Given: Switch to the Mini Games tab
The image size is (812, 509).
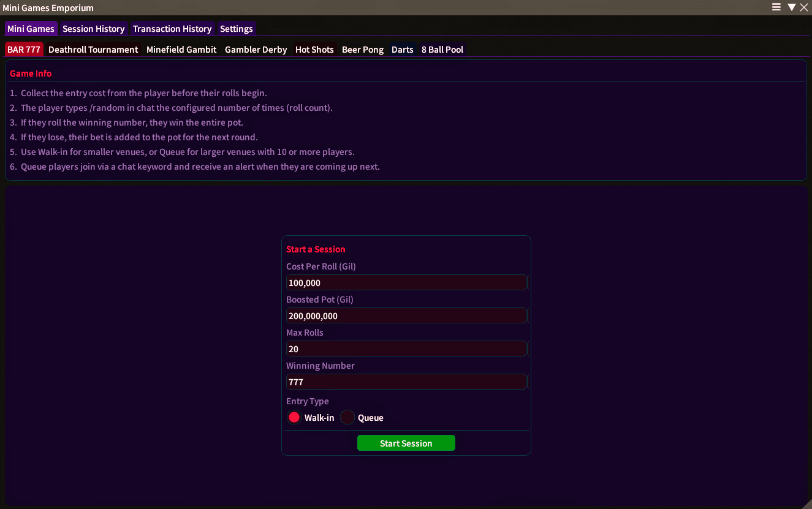Looking at the screenshot, I should 31,29.
